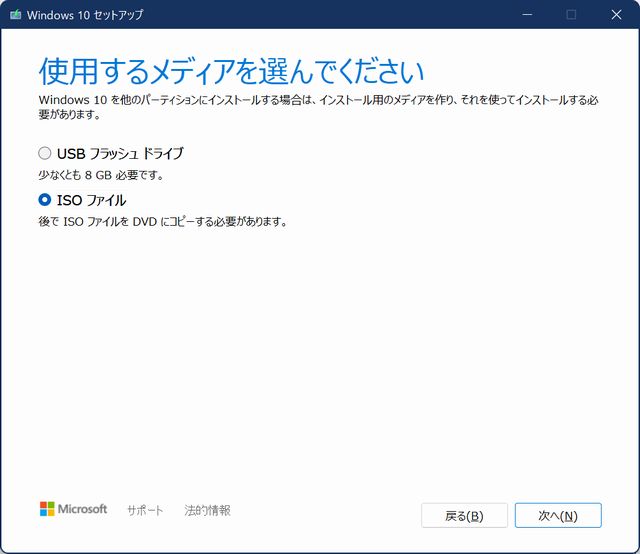Click the Windows 10 setup title bar icon
The width and height of the screenshot is (640, 554).
[16, 15]
